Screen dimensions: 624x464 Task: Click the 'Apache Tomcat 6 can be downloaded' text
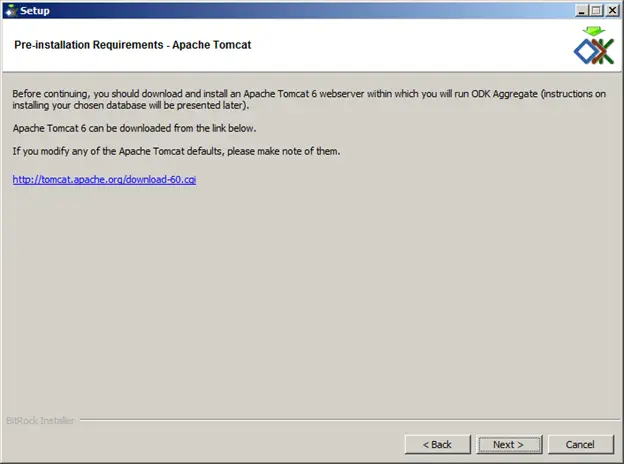click(x=134, y=128)
